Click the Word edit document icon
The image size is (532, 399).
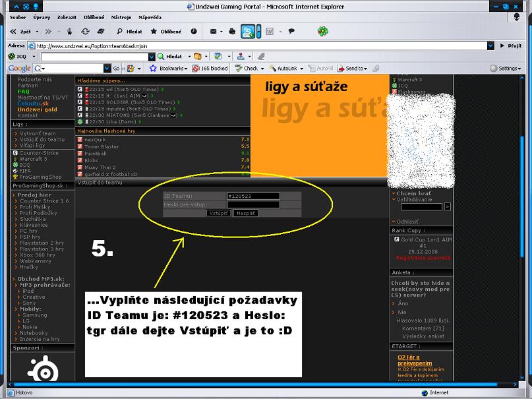pyautogui.click(x=270, y=32)
